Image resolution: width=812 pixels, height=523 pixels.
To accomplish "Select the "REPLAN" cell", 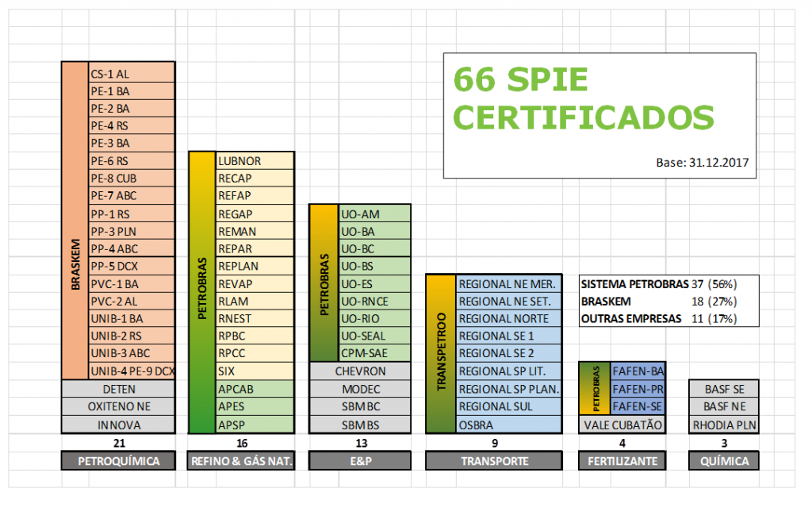I will [x=255, y=267].
